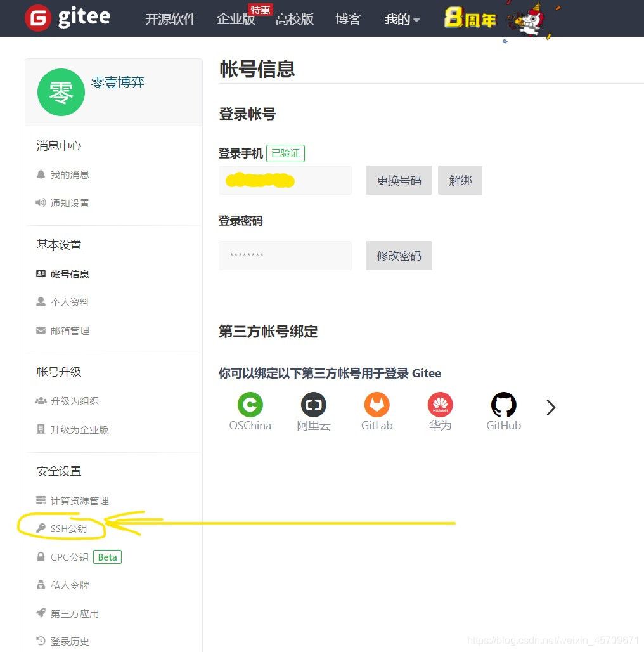Click the Gitee logo

click(67, 18)
